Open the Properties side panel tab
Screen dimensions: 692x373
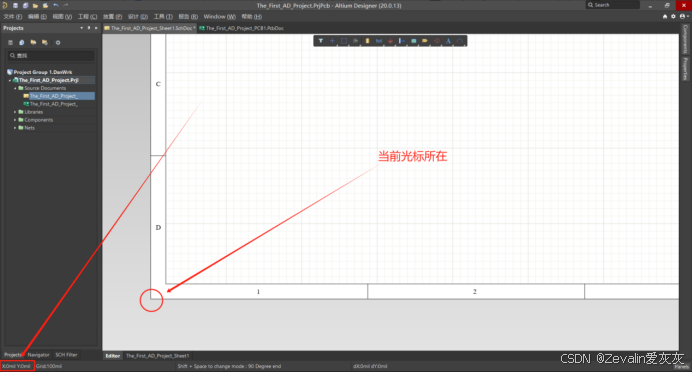point(685,69)
